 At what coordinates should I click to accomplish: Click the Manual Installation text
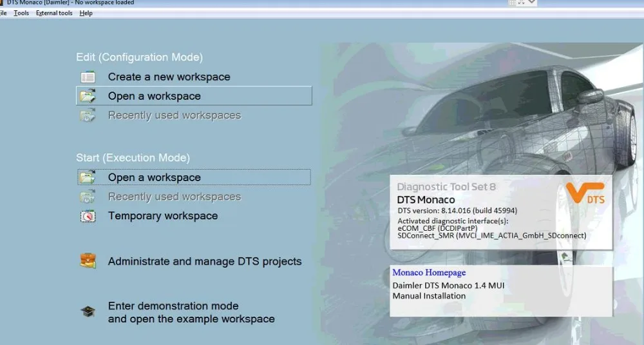429,295
